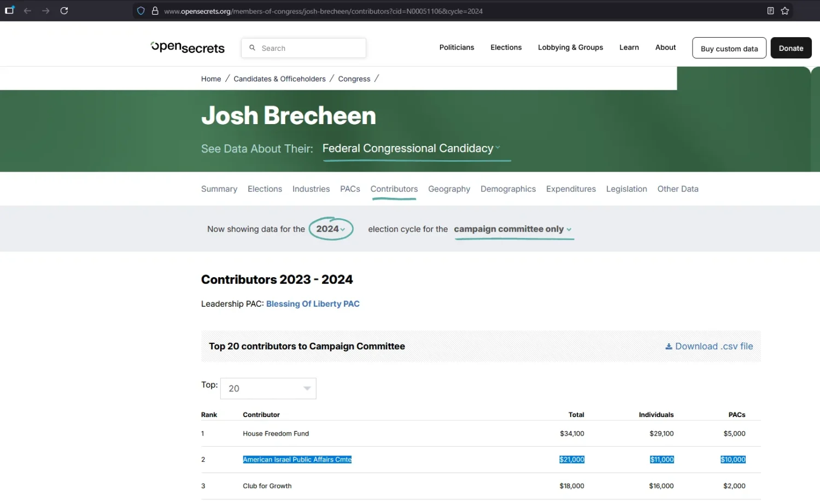Screen dimensions: 820x504
Task: Click House Freedom Fund contributor name
Action: tap(276, 433)
